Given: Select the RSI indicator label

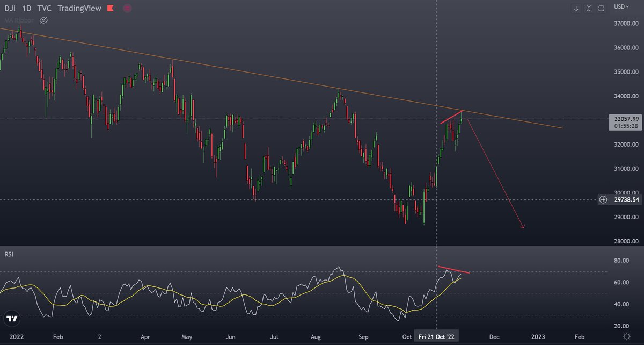Looking at the screenshot, I should 9,253.
